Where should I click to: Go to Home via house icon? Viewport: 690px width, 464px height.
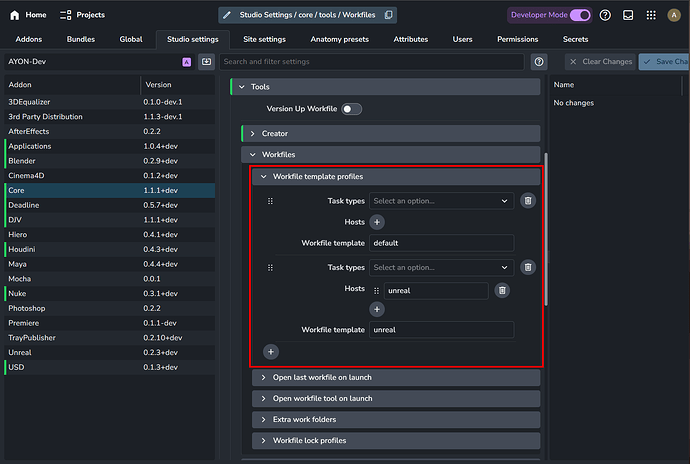pos(15,15)
